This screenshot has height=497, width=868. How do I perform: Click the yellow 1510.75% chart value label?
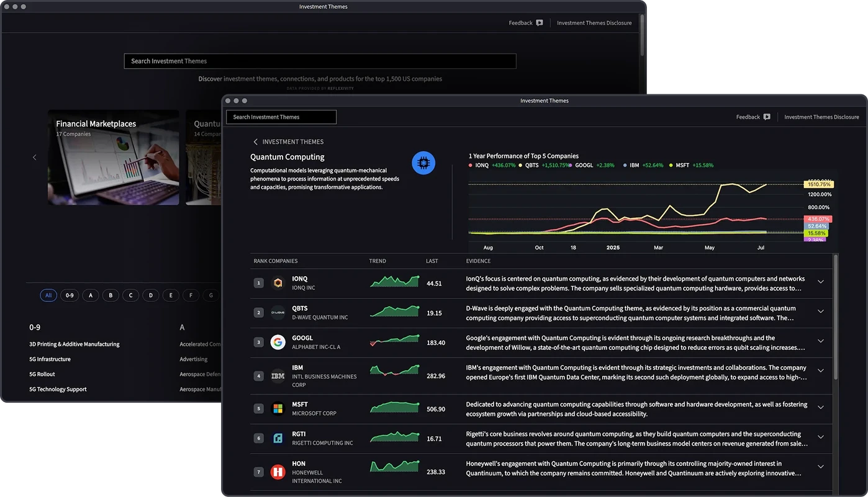pos(819,184)
